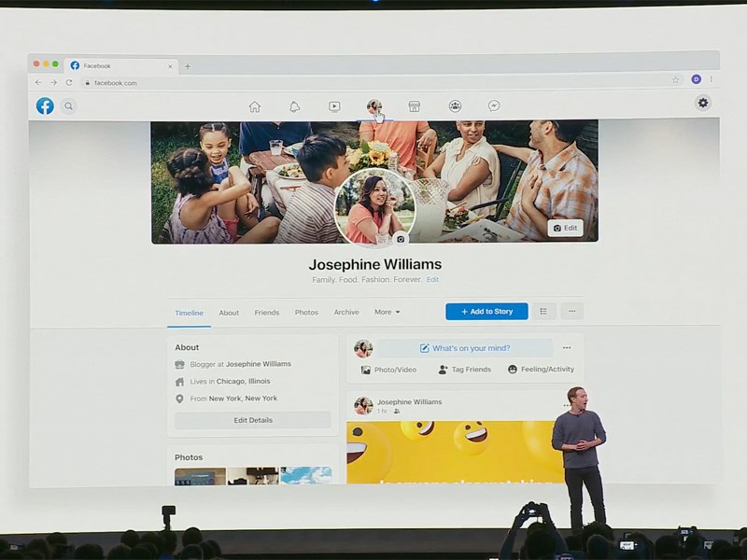
Task: Click the browser back arrow
Action: click(x=38, y=82)
